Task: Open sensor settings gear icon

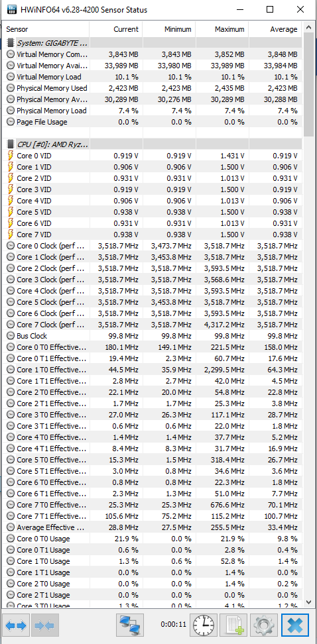Action: click(x=264, y=625)
